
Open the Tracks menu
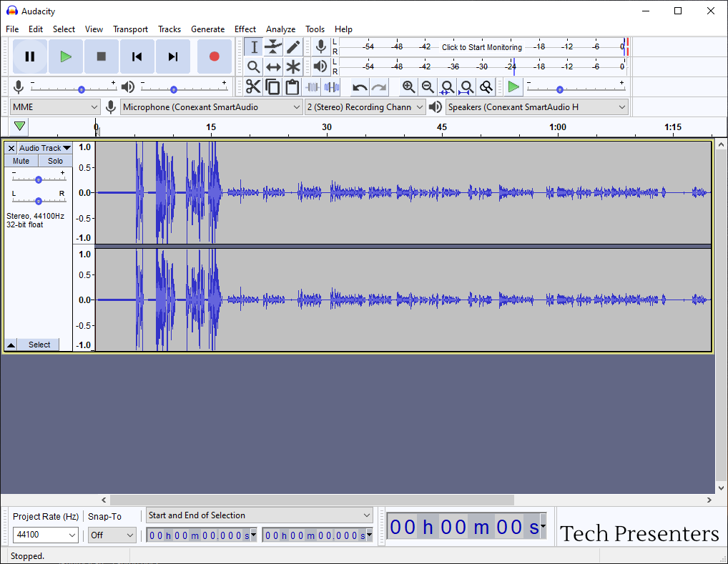169,29
